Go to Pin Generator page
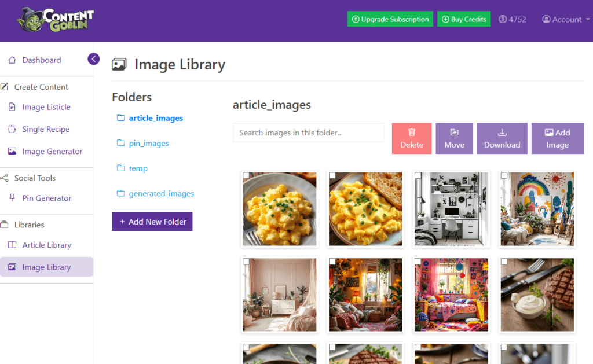The height and width of the screenshot is (364, 593). pyautogui.click(x=46, y=198)
